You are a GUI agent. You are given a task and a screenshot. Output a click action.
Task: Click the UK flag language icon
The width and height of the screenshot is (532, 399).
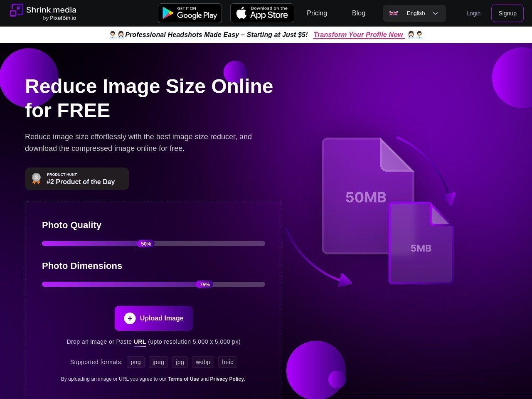click(x=394, y=13)
